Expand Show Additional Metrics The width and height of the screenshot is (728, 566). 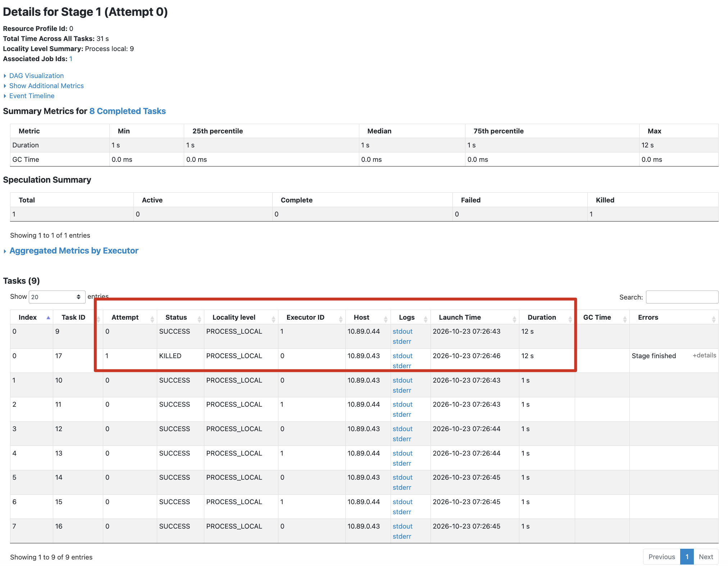click(46, 86)
